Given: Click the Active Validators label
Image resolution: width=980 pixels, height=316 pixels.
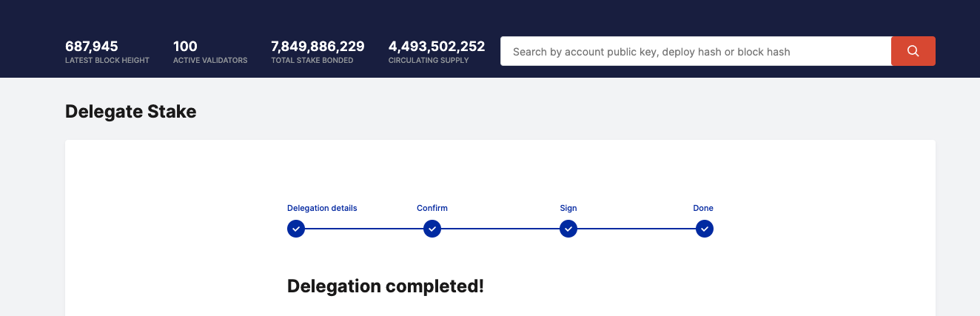Looking at the screenshot, I should [210, 61].
